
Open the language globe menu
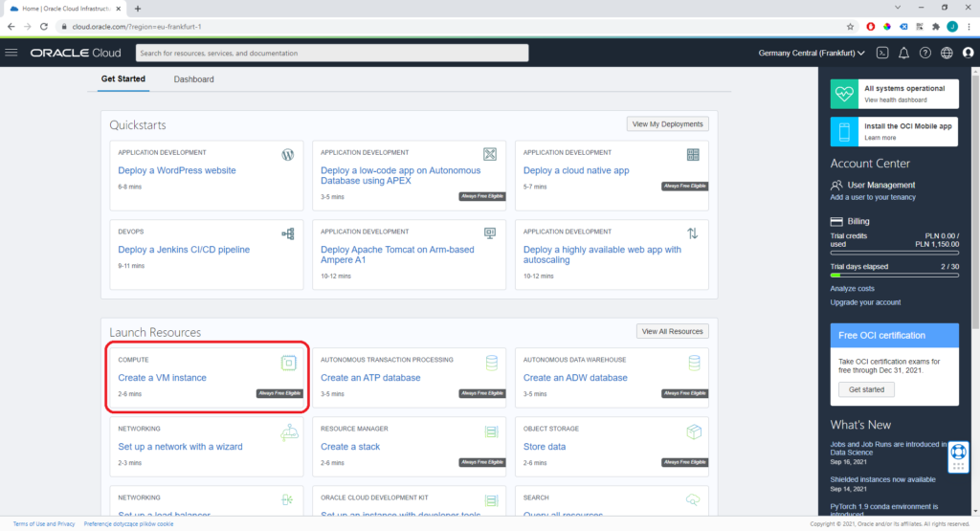click(x=947, y=54)
